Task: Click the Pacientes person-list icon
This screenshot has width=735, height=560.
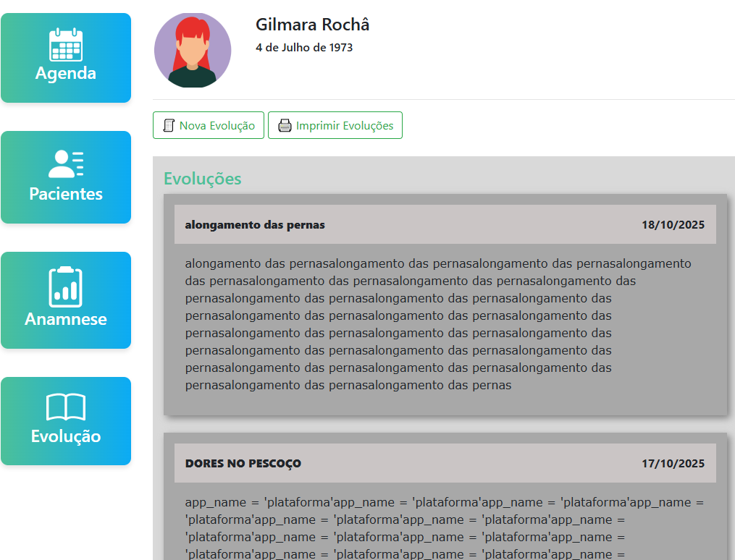Action: click(66, 164)
